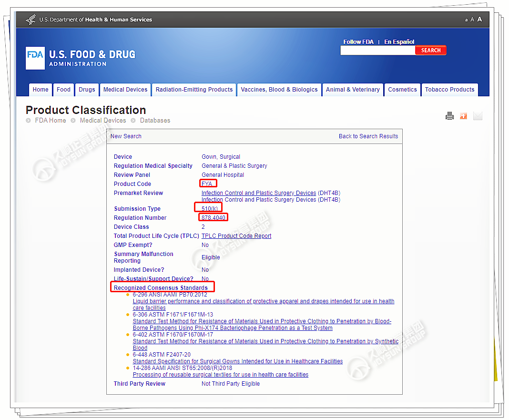The height and width of the screenshot is (420, 509).
Task: Click FDA Home breadcrumb
Action: tap(51, 121)
